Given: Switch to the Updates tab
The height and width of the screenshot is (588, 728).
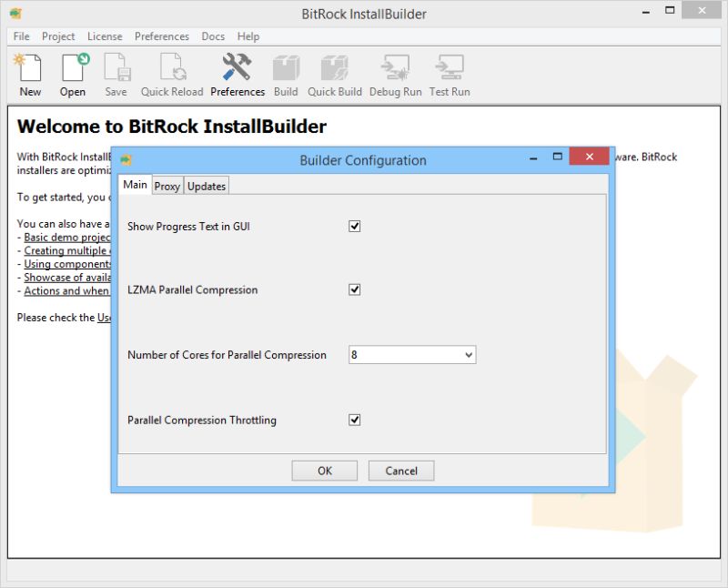Looking at the screenshot, I should (x=207, y=186).
